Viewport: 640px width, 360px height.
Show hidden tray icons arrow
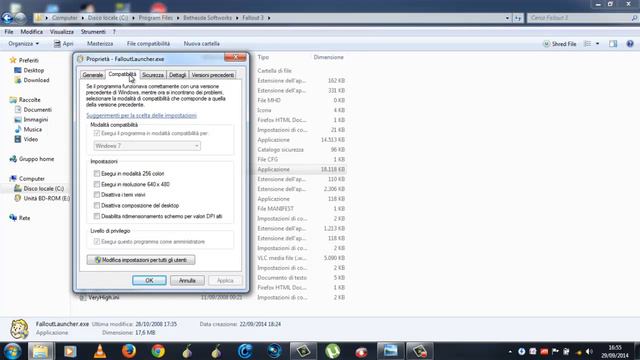(510, 351)
